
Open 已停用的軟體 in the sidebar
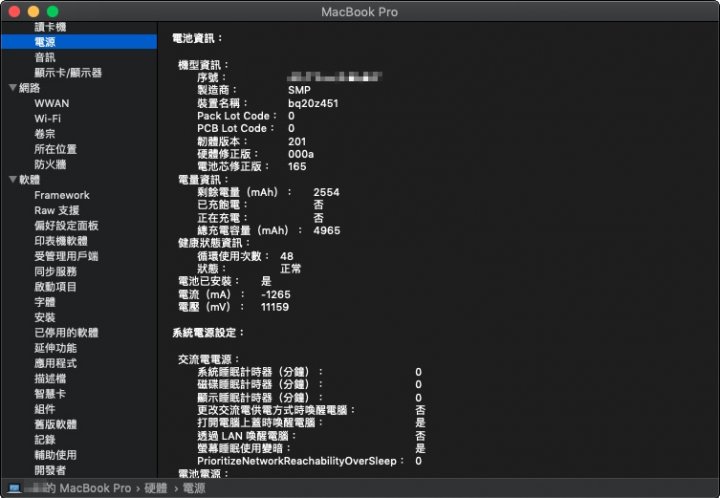point(67,332)
